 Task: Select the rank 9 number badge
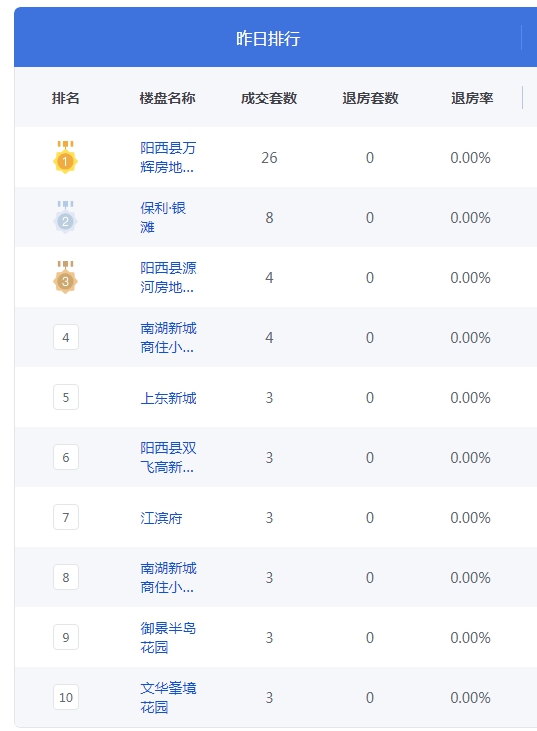[66, 637]
